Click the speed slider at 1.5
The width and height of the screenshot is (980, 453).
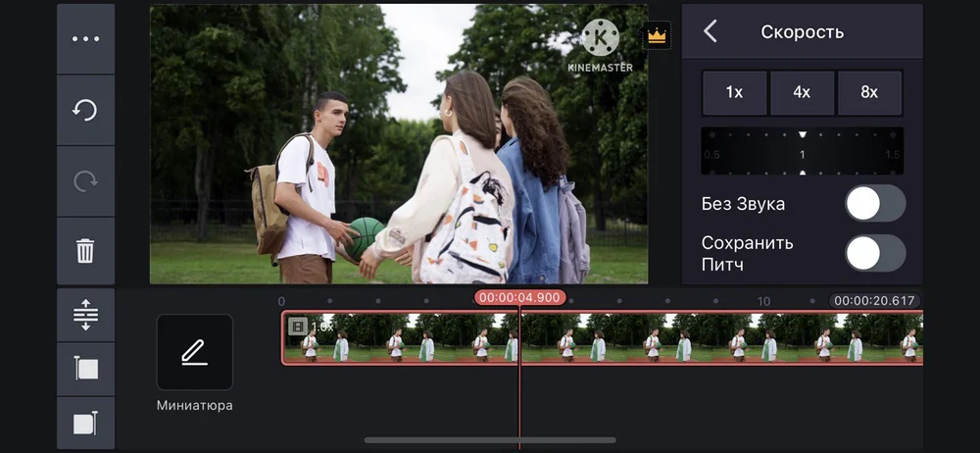click(892, 155)
